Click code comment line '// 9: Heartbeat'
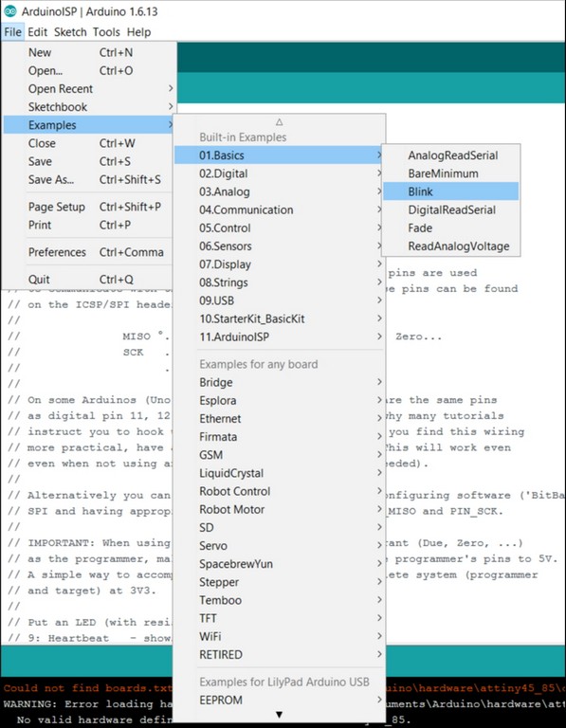Screen dimensions: 566x728 [x=90, y=638]
